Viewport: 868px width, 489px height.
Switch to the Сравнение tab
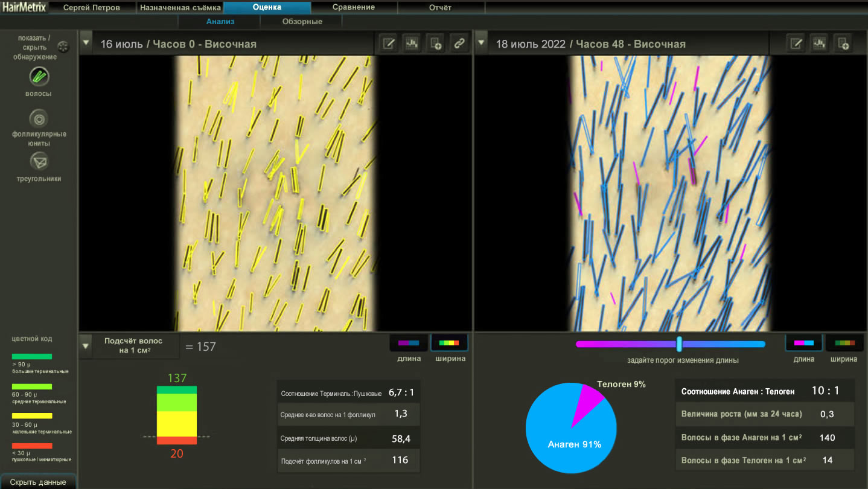tap(353, 7)
